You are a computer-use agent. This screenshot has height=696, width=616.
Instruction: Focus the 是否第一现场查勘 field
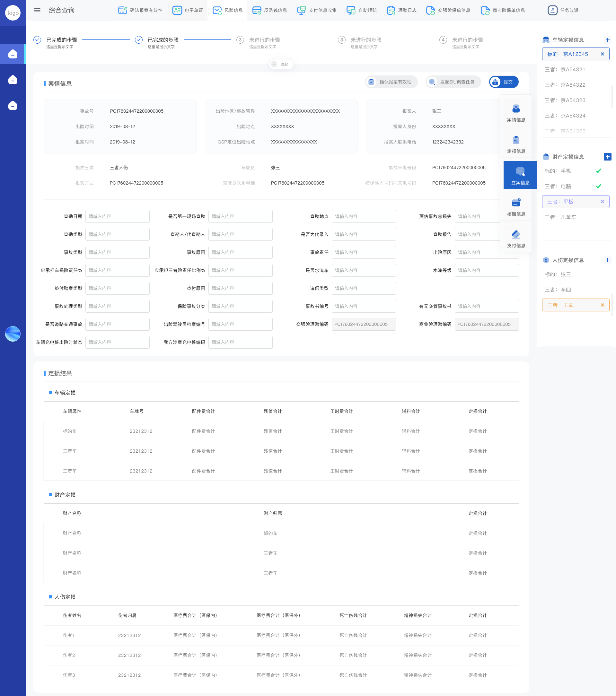pyautogui.click(x=240, y=216)
